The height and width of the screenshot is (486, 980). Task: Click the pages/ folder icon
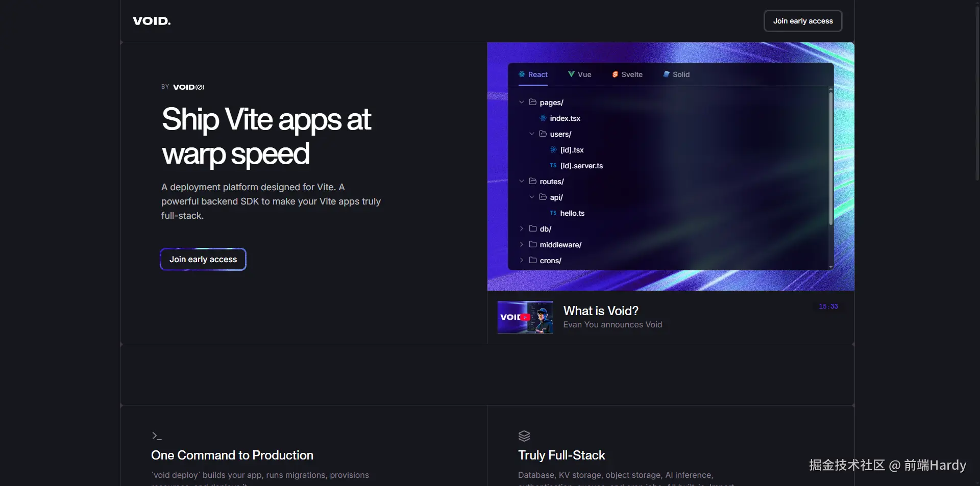pyautogui.click(x=533, y=102)
